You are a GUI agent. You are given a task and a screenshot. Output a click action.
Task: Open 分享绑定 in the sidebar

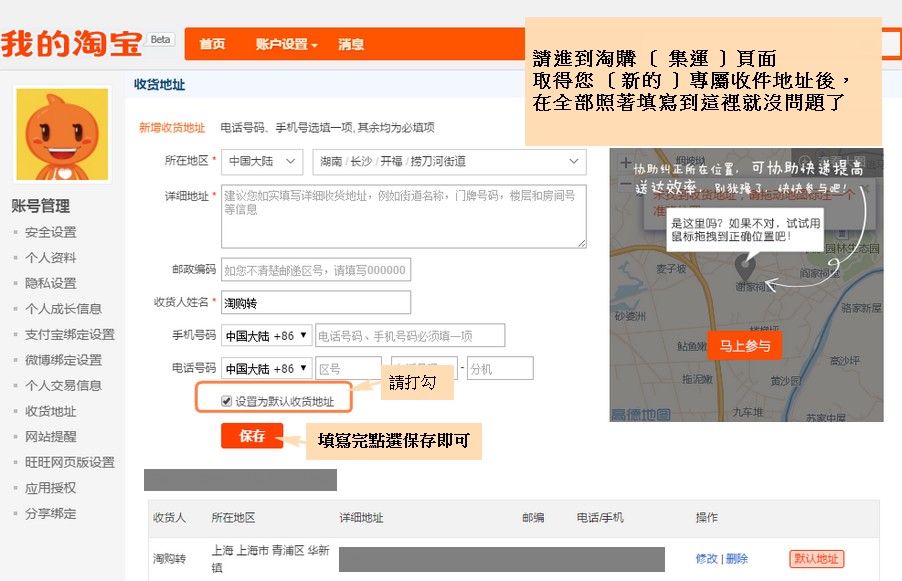coord(51,514)
